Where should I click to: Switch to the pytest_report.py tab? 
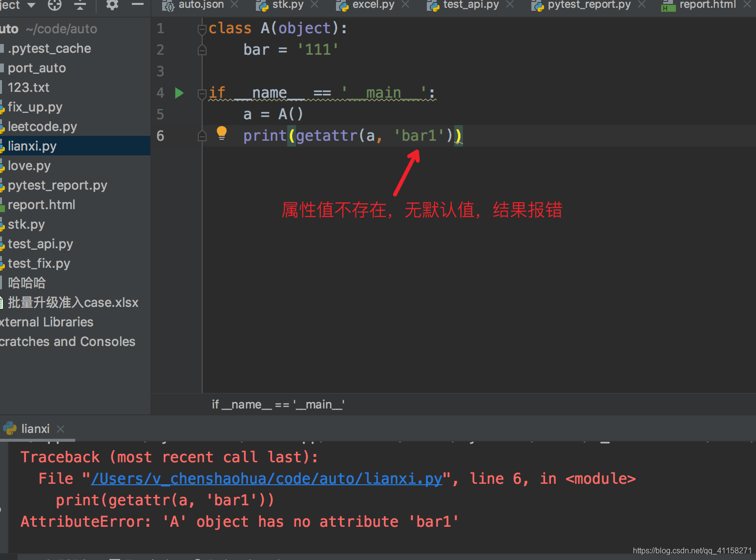click(x=589, y=5)
